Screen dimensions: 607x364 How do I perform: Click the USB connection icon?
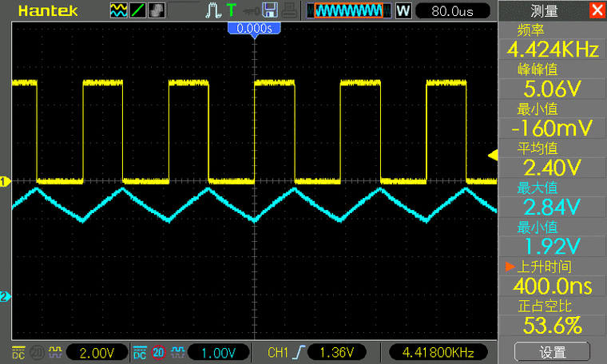point(251,10)
